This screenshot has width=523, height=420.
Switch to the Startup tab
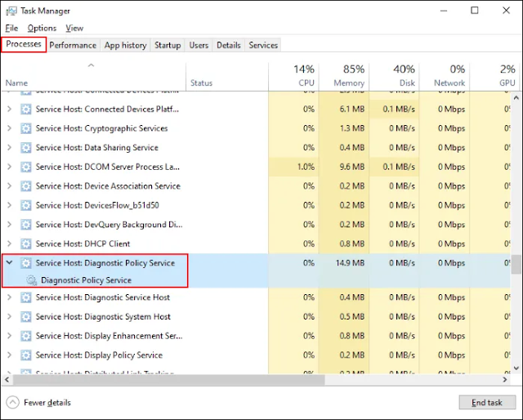click(x=168, y=46)
